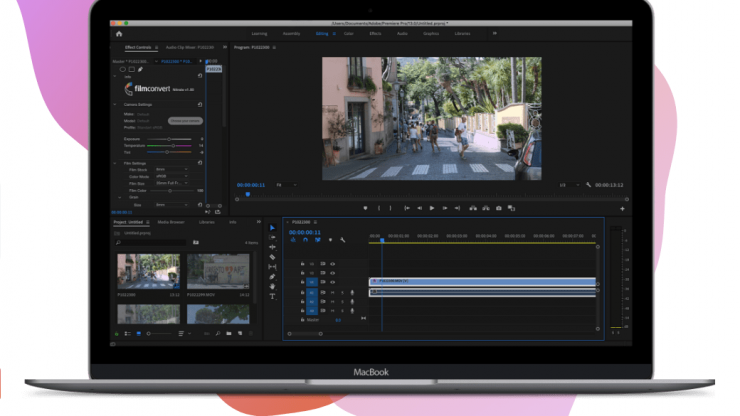Click the Choose your camera button

pyautogui.click(x=183, y=120)
